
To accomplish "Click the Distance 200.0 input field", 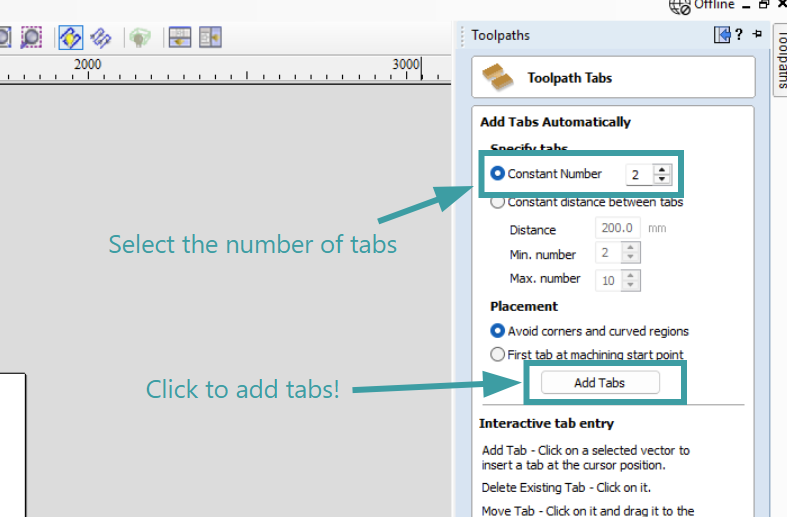I will 617,228.
